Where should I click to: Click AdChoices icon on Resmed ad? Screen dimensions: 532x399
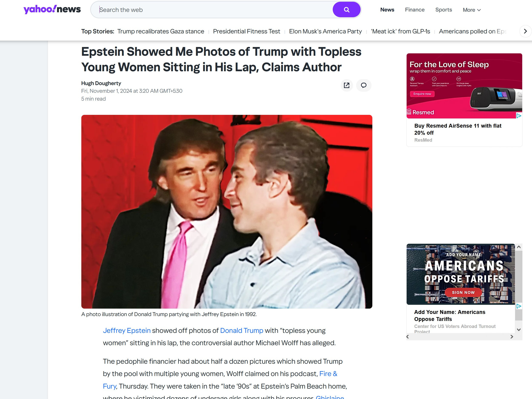519,116
